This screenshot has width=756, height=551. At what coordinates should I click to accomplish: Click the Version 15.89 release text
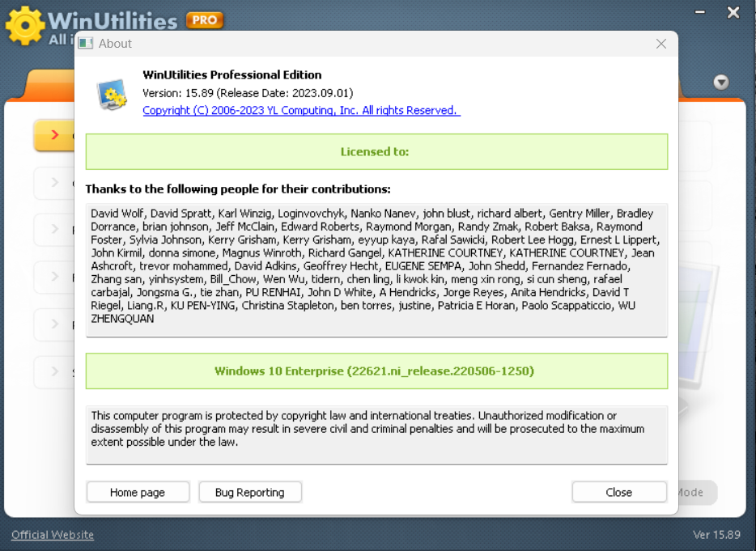[x=248, y=93]
